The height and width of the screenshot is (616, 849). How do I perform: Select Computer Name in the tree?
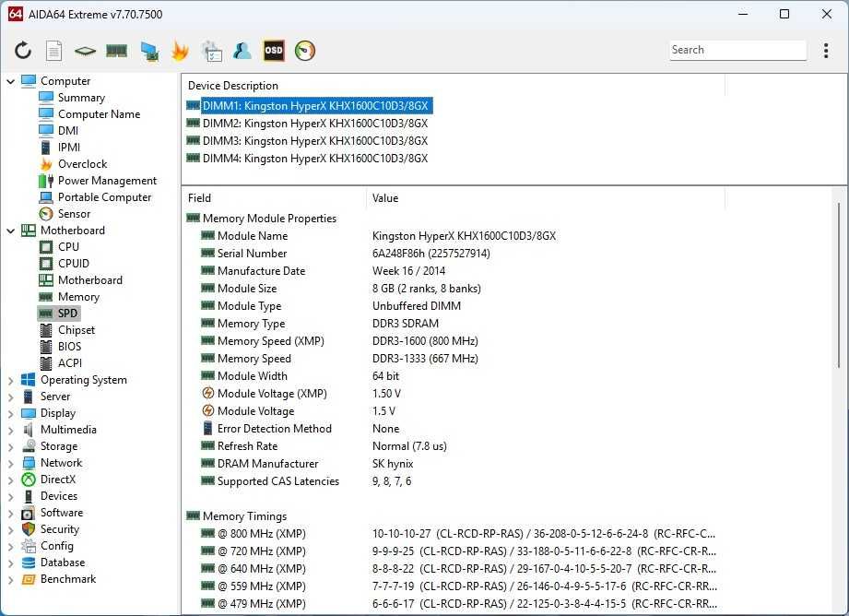click(99, 114)
